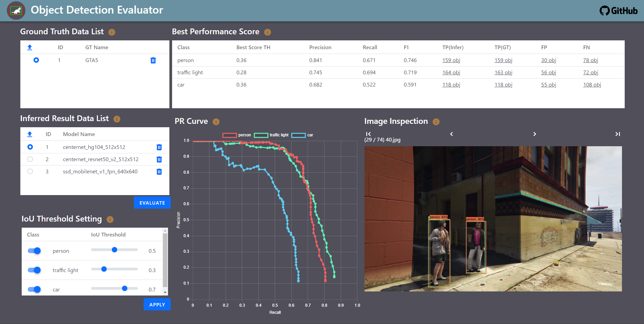
Task: Click the Recall column header
Action: (x=370, y=47)
